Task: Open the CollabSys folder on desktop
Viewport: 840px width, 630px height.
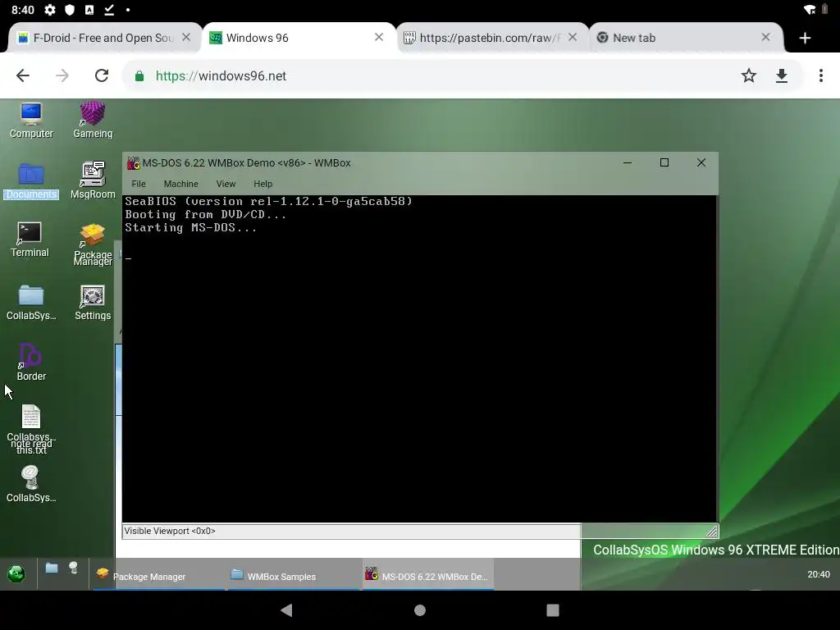Action: pos(31,303)
